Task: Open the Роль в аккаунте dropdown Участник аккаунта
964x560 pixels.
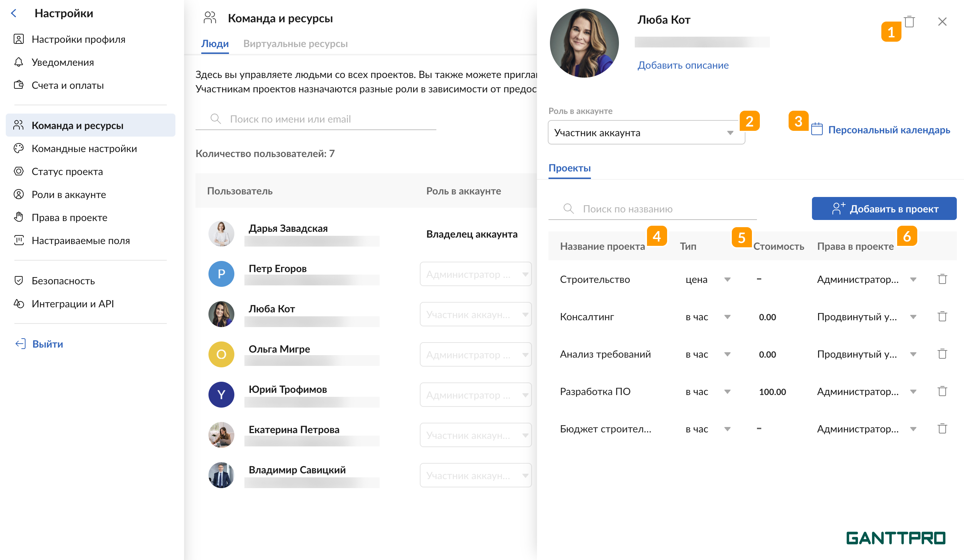Action: point(646,133)
